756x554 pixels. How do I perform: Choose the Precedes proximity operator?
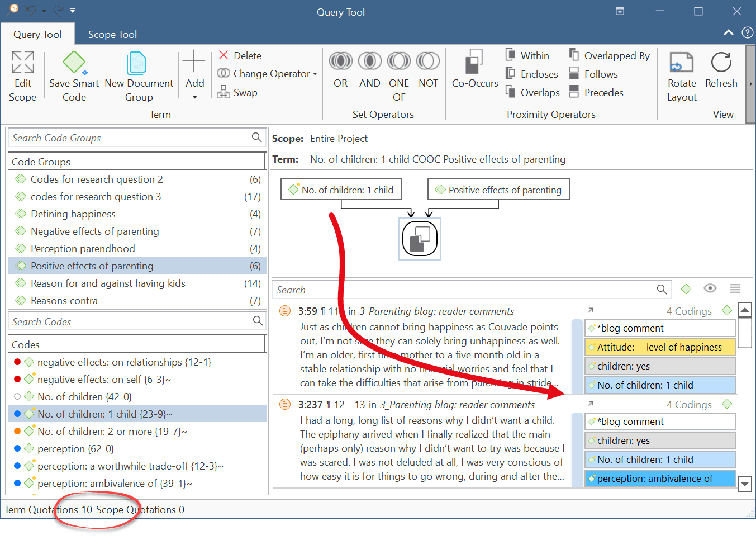pyautogui.click(x=596, y=92)
